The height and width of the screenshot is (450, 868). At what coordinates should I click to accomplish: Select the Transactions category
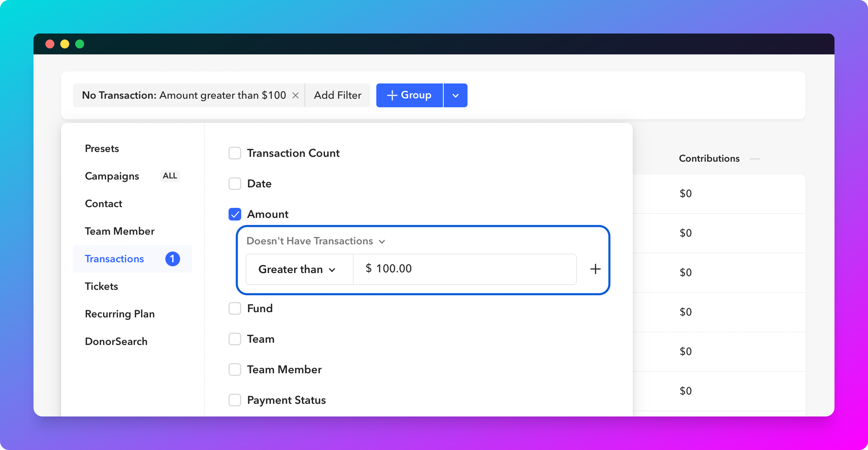click(x=133, y=259)
